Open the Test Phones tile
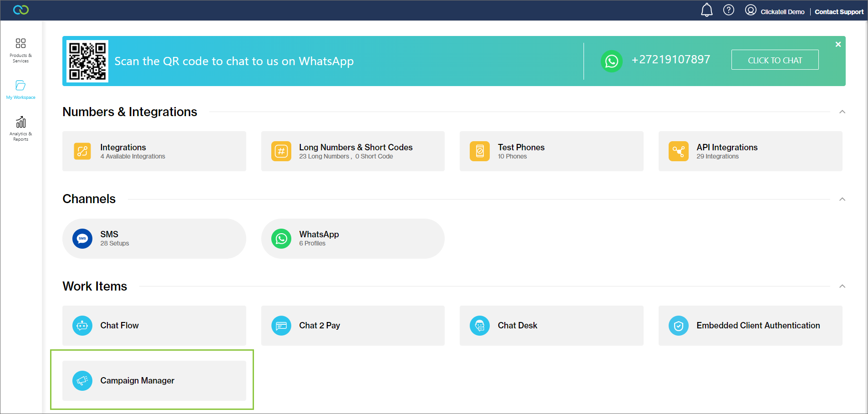 click(x=551, y=151)
